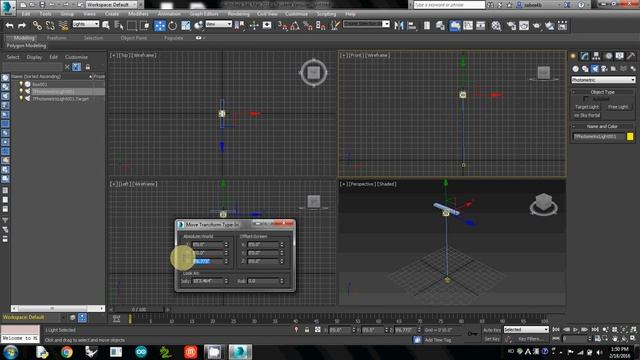Open the Top viewport plus menu
Viewport: 640px width, 360px height.
pos(113,55)
